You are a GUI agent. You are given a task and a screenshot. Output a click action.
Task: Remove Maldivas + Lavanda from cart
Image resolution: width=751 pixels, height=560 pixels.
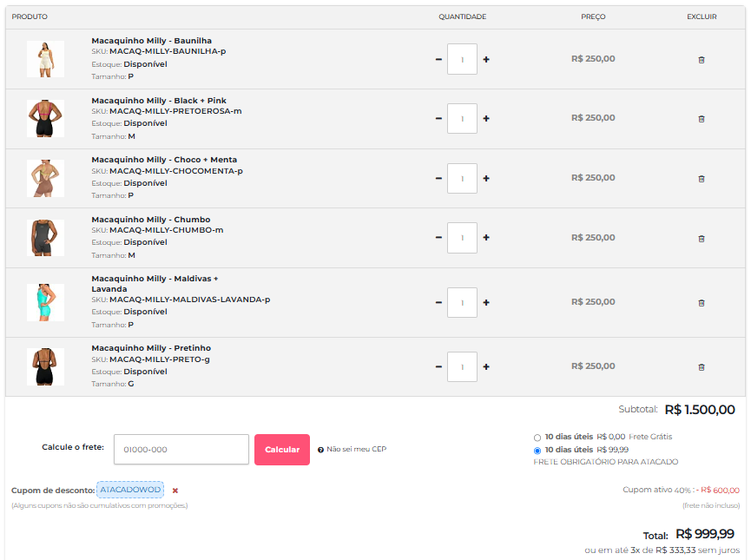[x=702, y=303]
